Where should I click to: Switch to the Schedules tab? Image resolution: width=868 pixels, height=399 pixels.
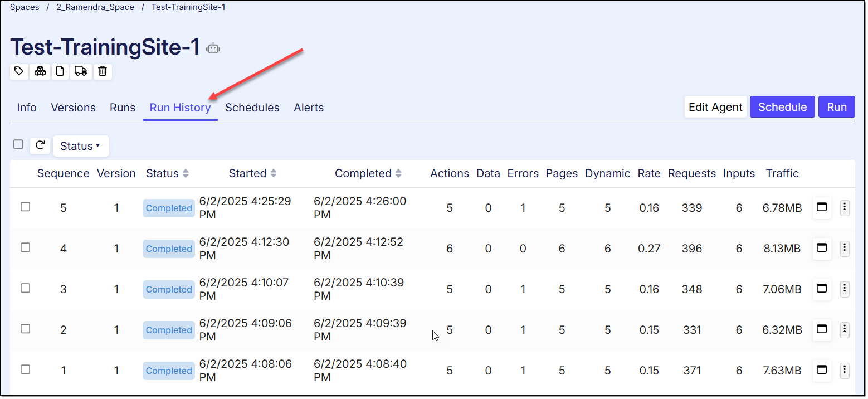(x=252, y=108)
